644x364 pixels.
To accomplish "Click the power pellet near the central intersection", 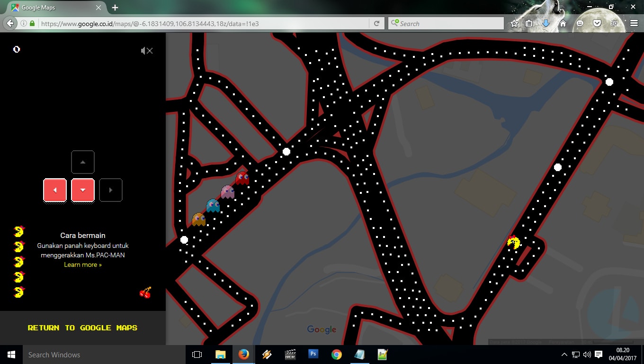I will [286, 152].
